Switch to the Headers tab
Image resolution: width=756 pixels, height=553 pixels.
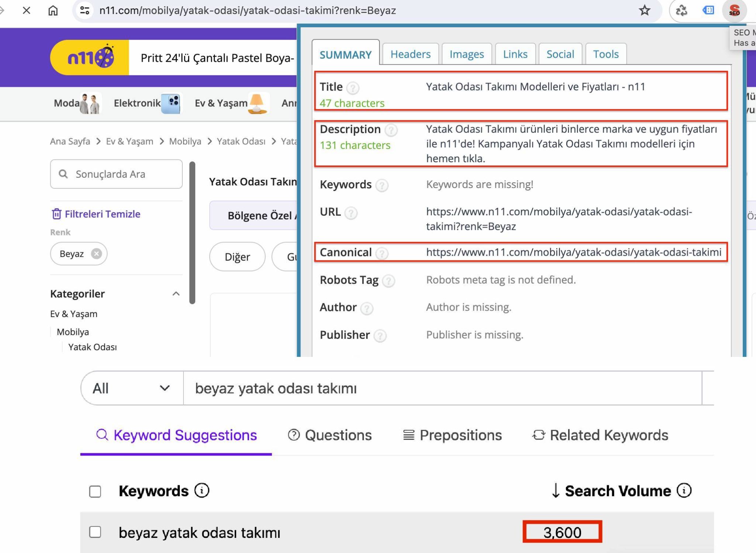[410, 54]
